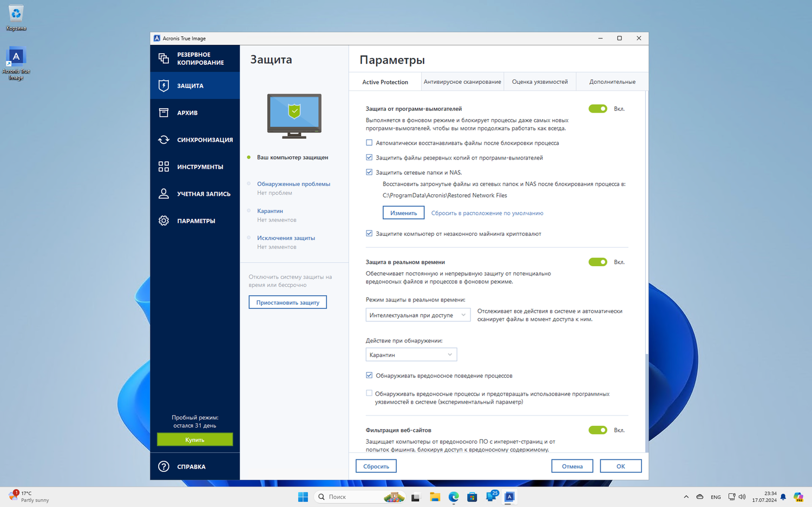This screenshot has height=507, width=812.
Task: Switch to the Антивирусное сканирование tab
Action: tap(462, 82)
